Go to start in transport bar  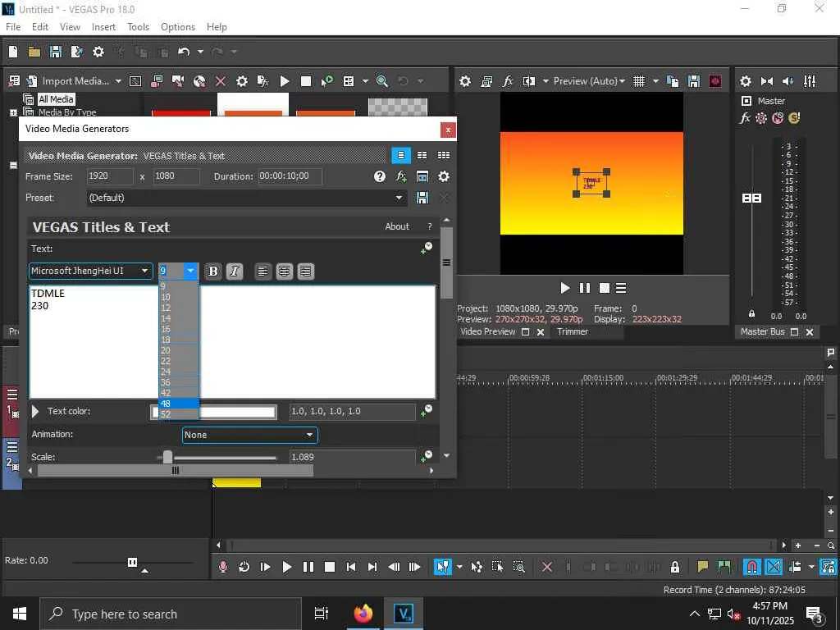tap(351, 567)
